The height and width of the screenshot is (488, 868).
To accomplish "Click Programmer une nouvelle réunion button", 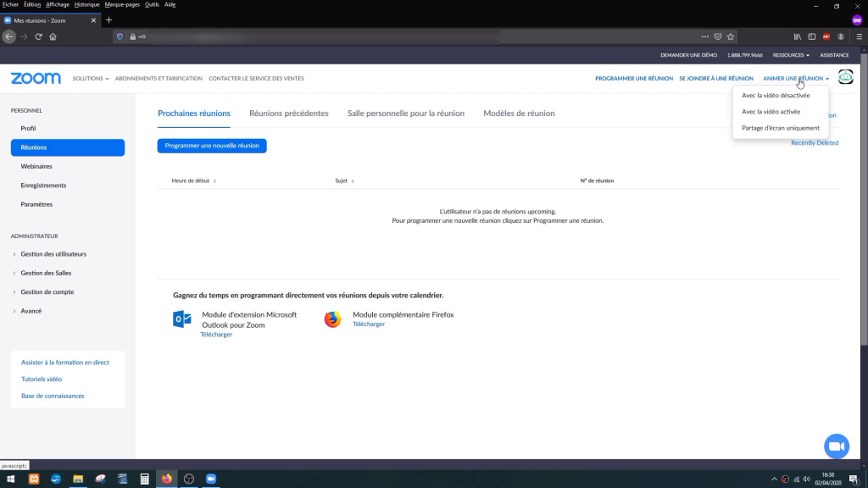I will click(x=212, y=146).
